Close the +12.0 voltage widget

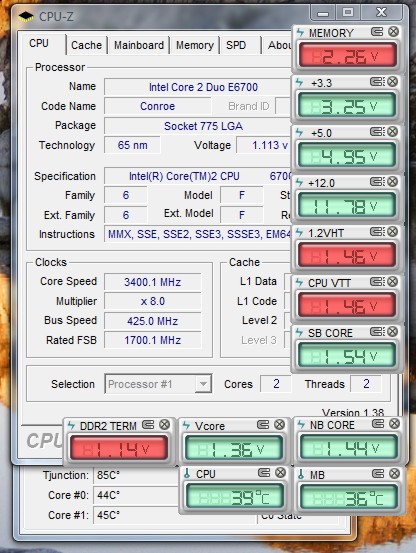(393, 182)
